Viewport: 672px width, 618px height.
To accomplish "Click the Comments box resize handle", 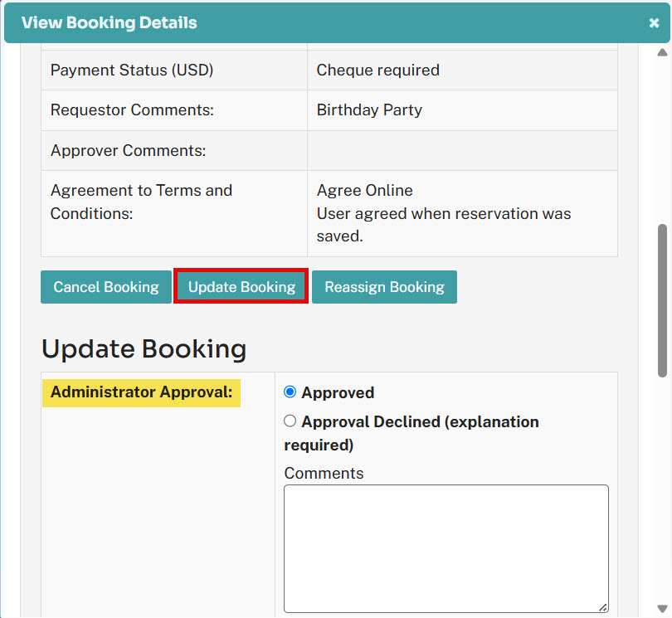I will (x=603, y=607).
